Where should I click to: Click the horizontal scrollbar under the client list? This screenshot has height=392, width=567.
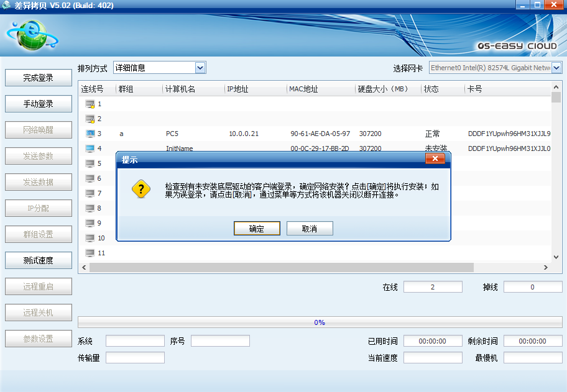coord(280,267)
